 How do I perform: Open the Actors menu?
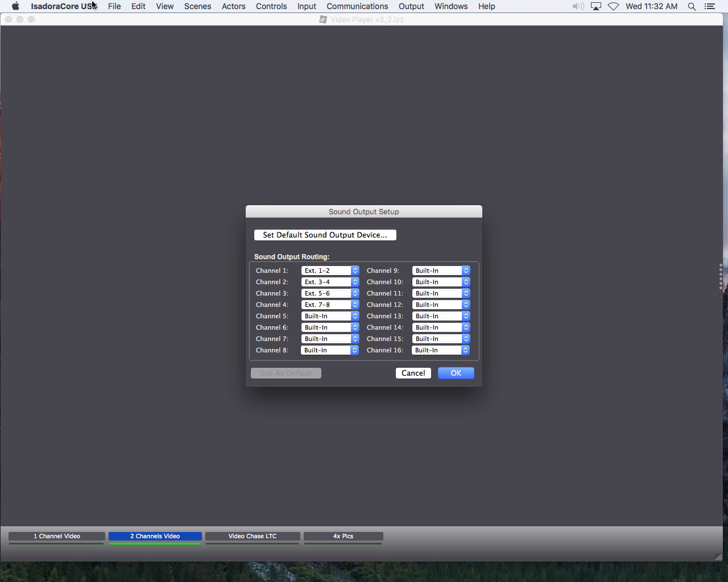(x=234, y=6)
